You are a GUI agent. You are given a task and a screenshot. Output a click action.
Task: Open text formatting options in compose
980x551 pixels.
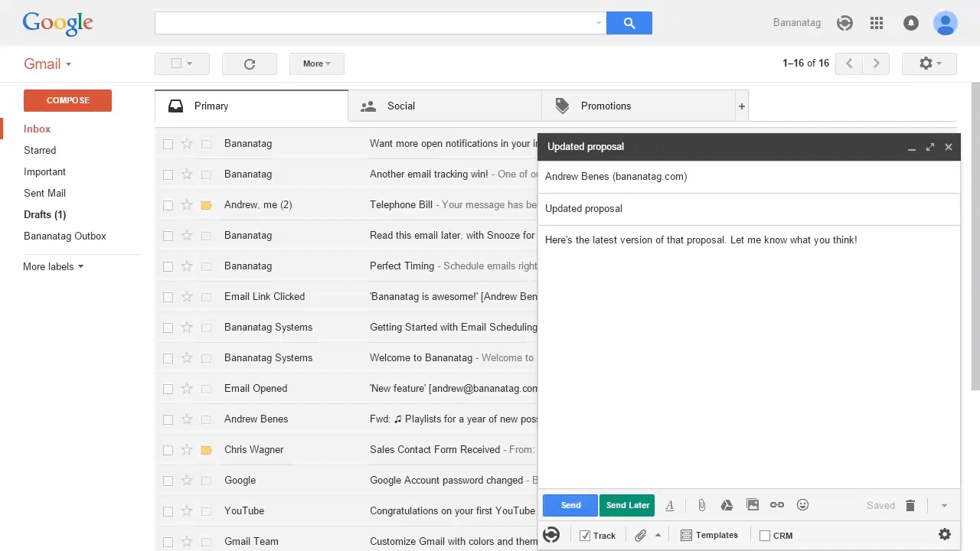click(670, 505)
